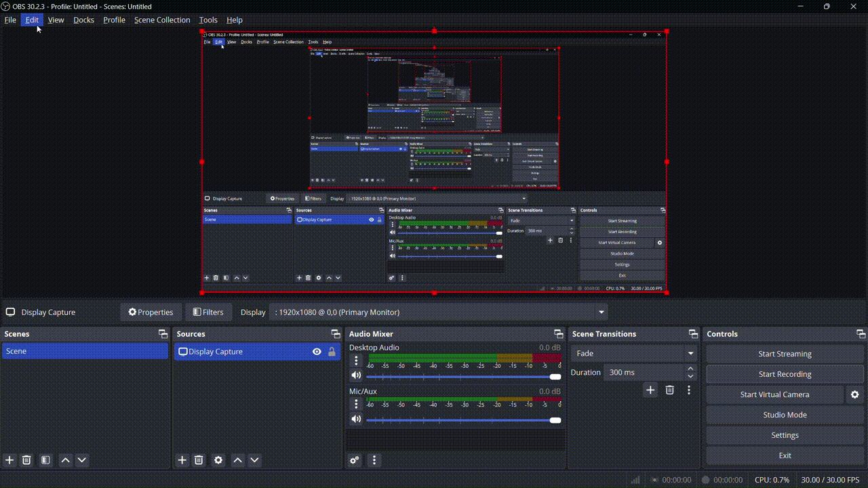Undock the Scene Transitions panel
The image size is (868, 488).
[693, 334]
